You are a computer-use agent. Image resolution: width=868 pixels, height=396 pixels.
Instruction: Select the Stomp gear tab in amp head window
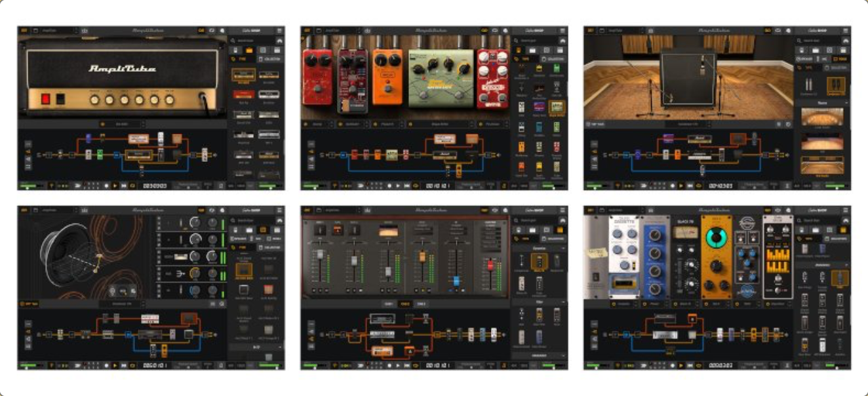237,50
